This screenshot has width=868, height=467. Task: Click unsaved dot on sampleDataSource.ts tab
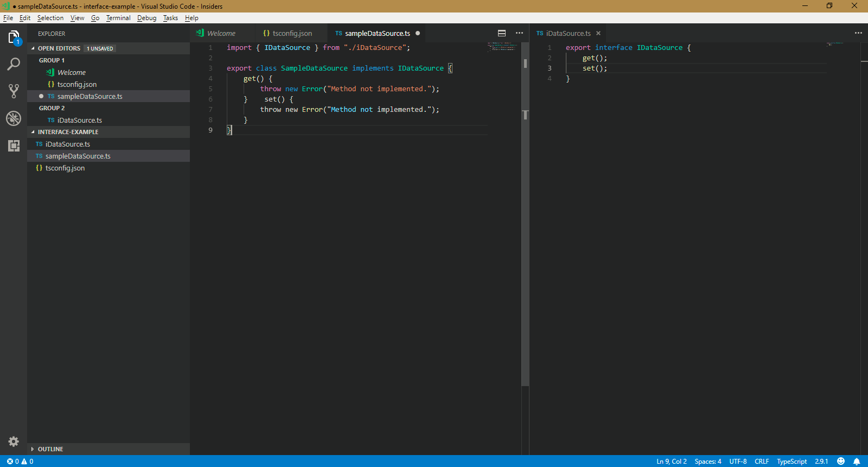[418, 33]
